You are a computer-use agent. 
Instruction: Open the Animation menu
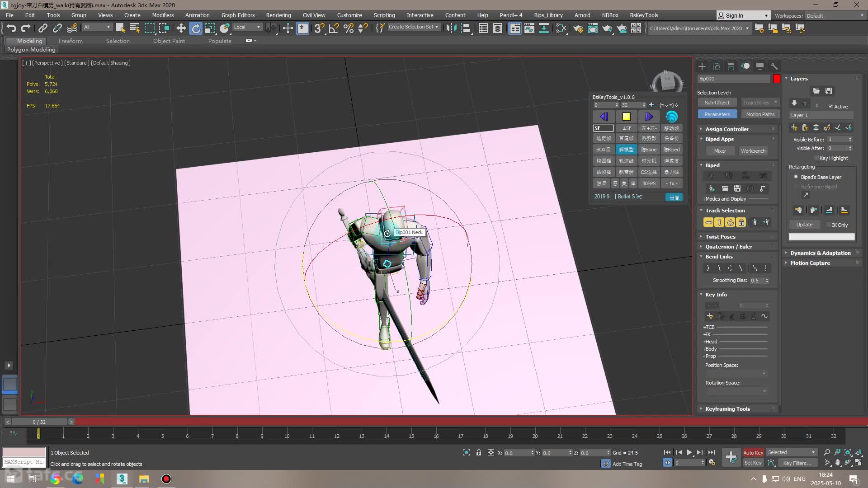197,15
